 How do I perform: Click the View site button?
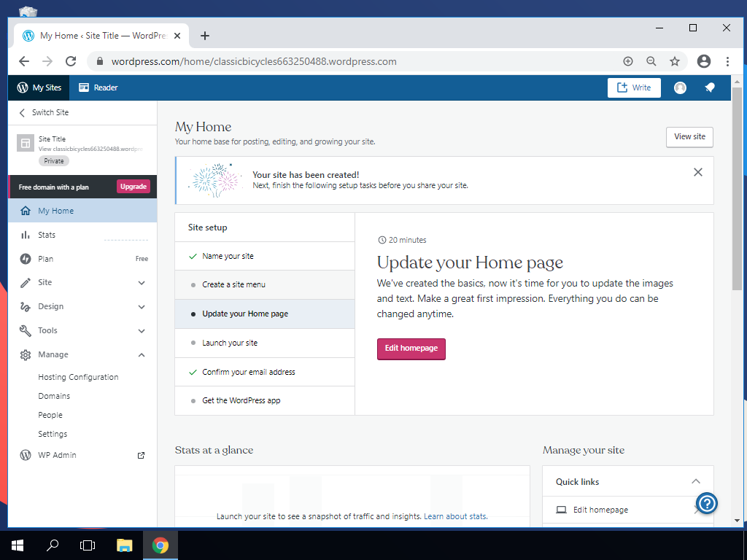pyautogui.click(x=689, y=136)
